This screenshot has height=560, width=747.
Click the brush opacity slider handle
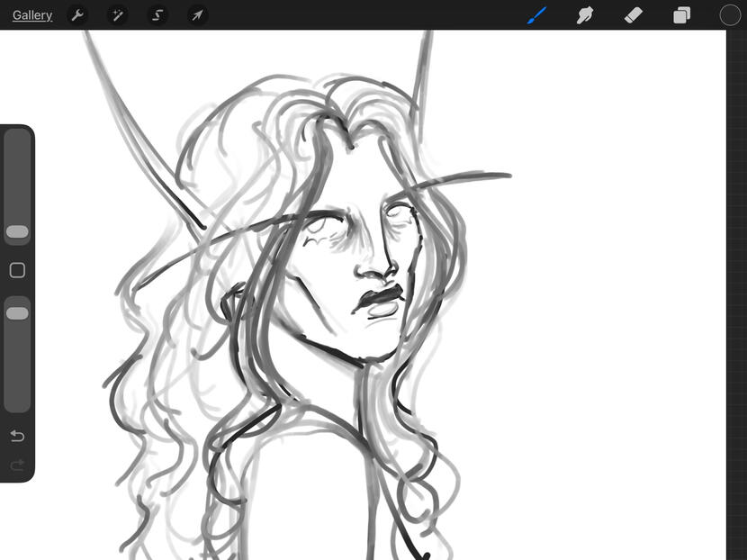pos(17,313)
